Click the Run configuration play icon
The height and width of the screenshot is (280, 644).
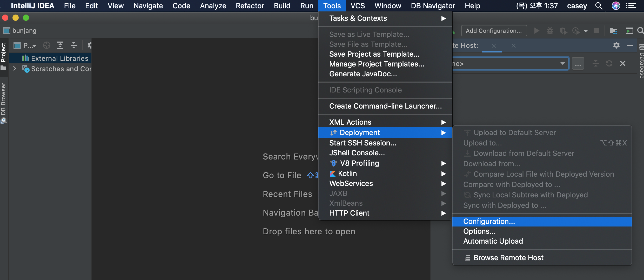(536, 31)
